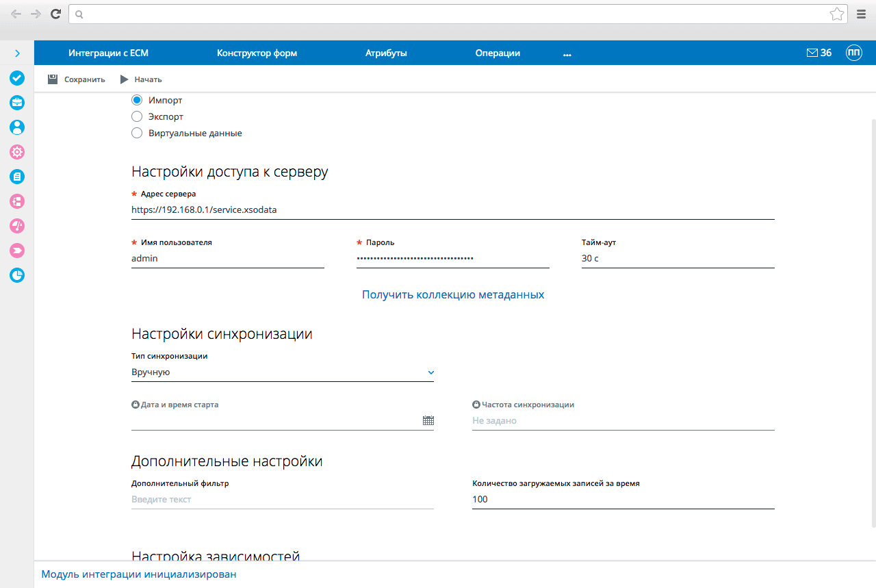876x588 pixels.
Task: Click Получить коллекцию метаданных link
Action: (x=452, y=294)
